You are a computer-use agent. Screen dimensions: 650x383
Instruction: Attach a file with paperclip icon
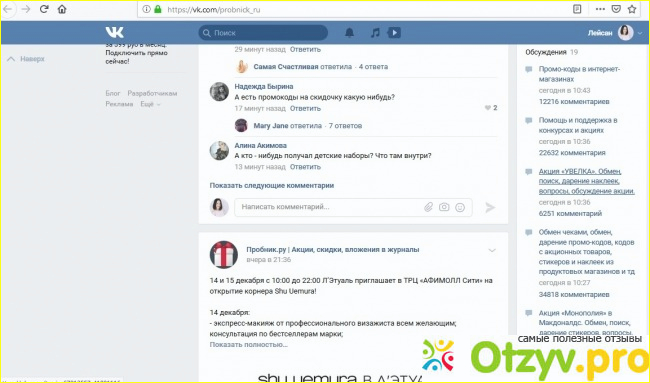point(428,207)
